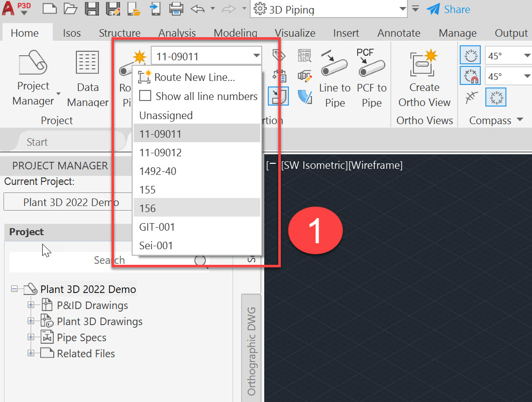Switch to the Modeling ribbon tab

coord(235,33)
